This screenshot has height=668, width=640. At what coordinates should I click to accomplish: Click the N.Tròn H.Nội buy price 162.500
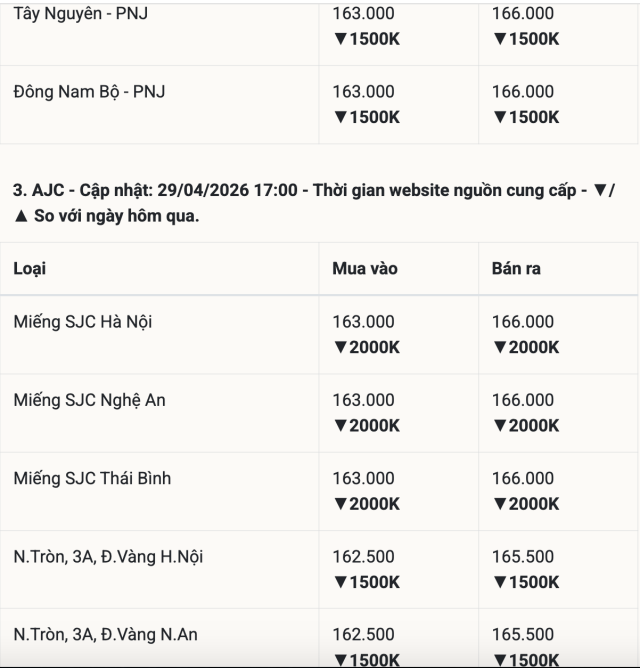point(363,556)
